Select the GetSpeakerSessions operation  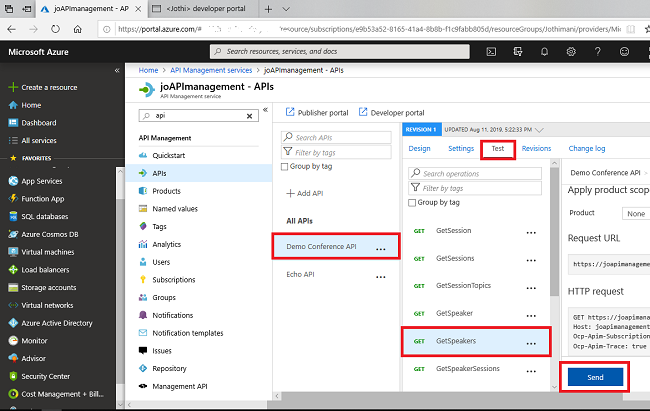(x=468, y=369)
